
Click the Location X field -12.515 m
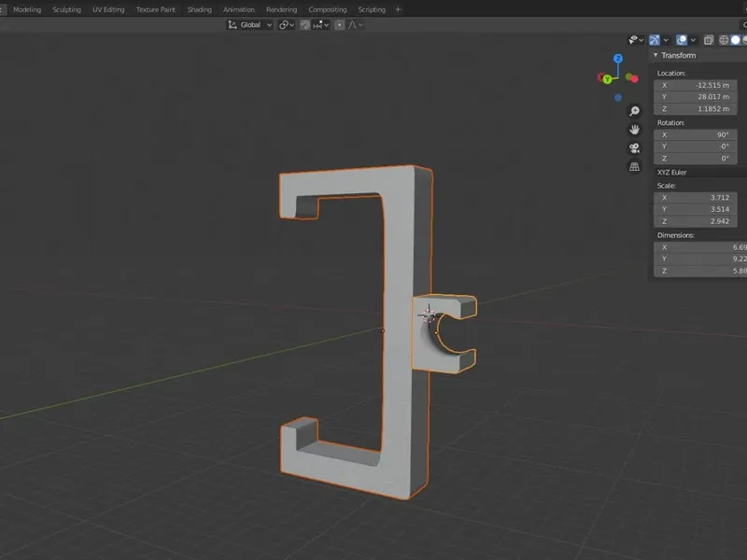695,85
